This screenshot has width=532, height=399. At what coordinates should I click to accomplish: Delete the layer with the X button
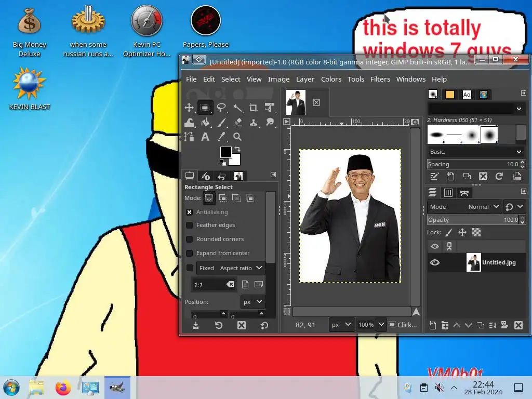click(x=518, y=325)
